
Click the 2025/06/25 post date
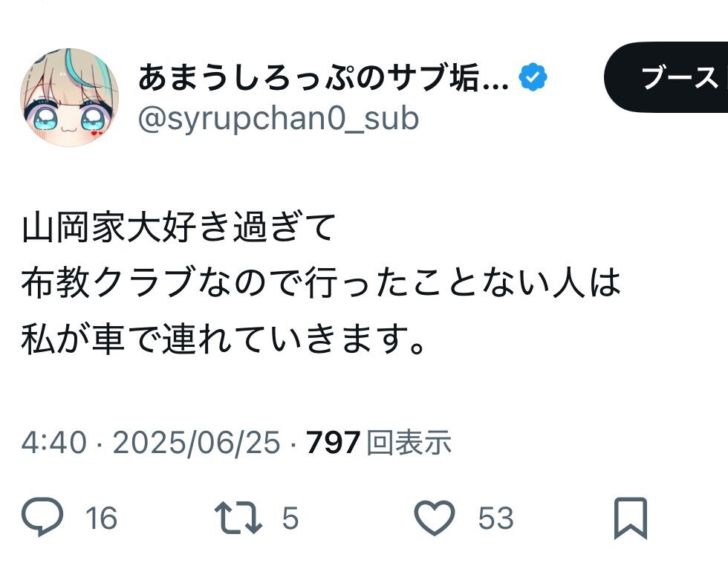tap(197, 442)
